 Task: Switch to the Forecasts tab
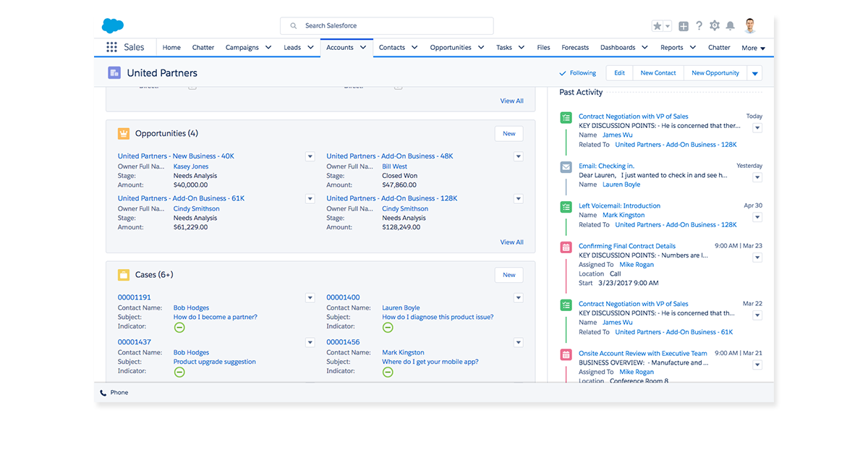575,48
